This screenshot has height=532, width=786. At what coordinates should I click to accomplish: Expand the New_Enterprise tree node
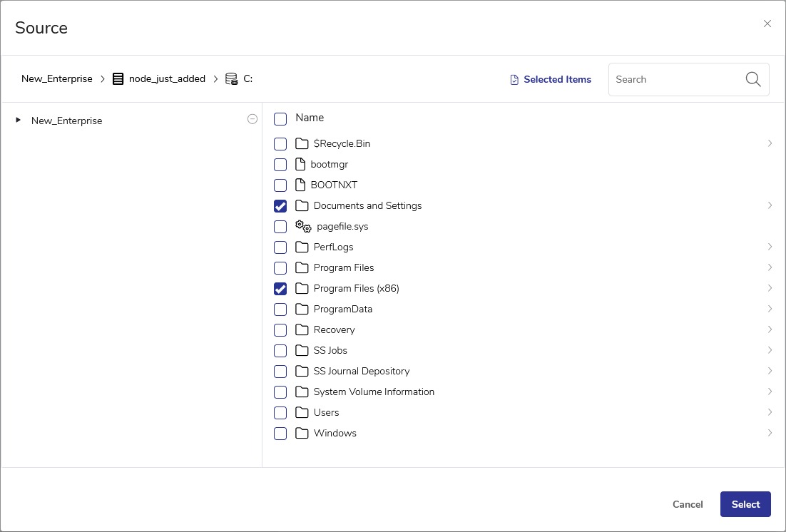(19, 121)
